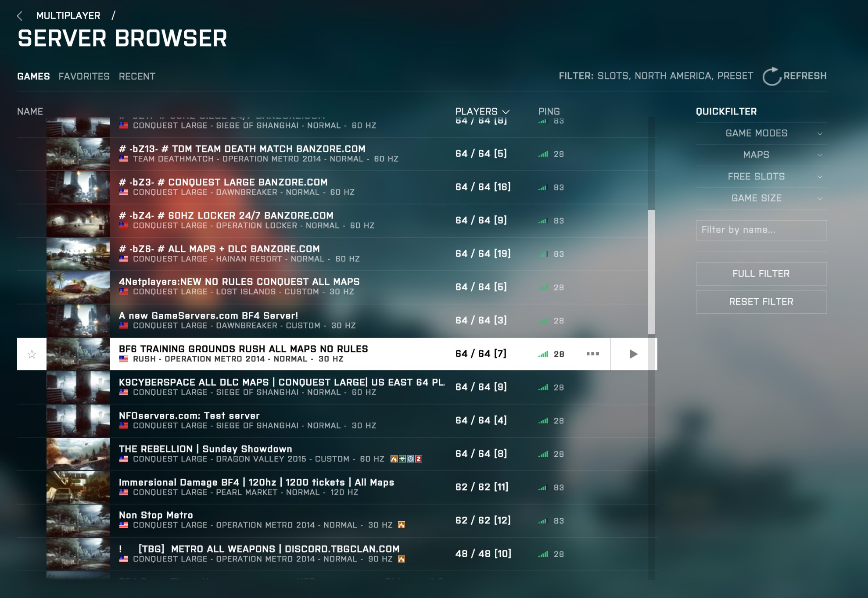Select 4Netplayers No Rules Conquest server
The width and height of the screenshot is (868, 598).
click(x=337, y=287)
